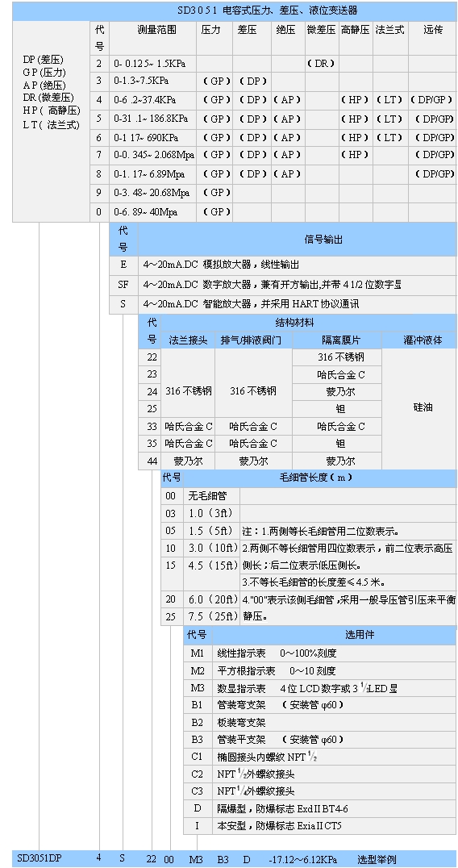Screen dimensions: 458x868
Task: Select 'M1' linear indicator '线性指示表 0～100%刻度'
Action: click(277, 653)
